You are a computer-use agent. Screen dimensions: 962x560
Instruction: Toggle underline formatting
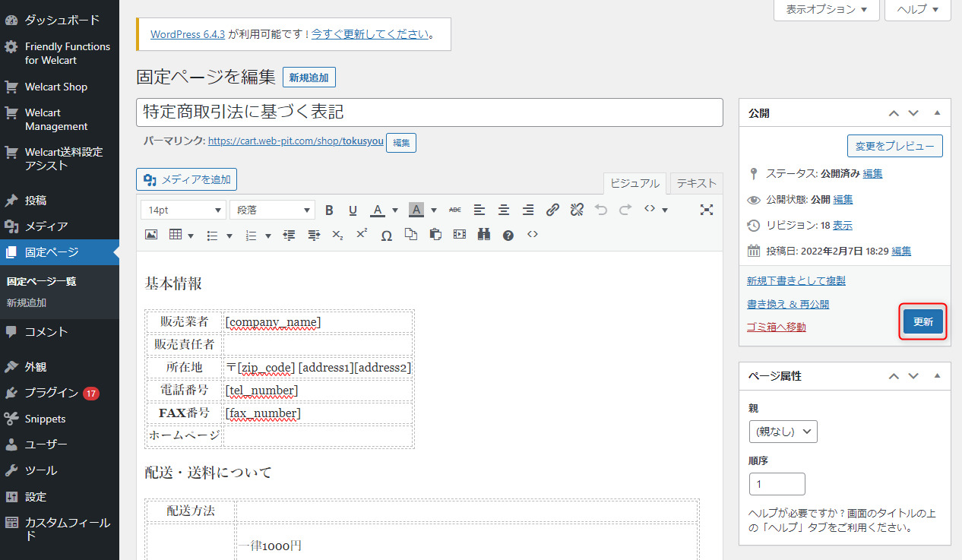tap(353, 210)
